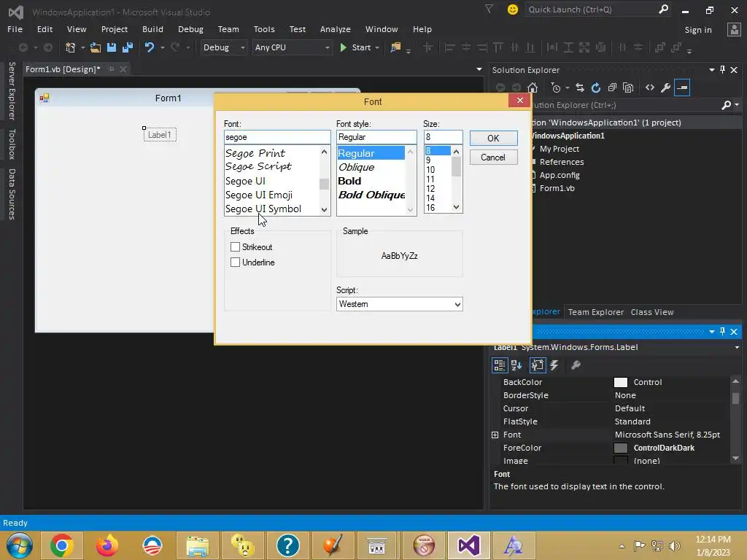Open the Data Sources side tab
This screenshot has height=560, width=747.
pyautogui.click(x=12, y=194)
